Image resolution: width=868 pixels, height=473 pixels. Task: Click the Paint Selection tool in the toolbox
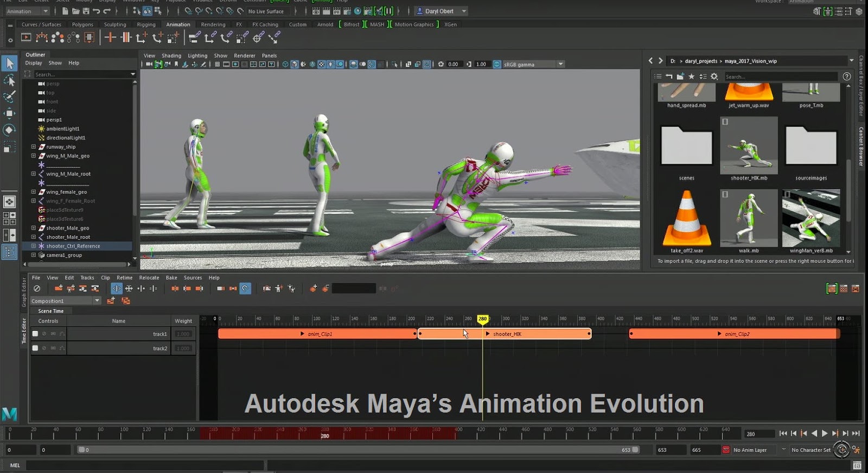pos(9,97)
